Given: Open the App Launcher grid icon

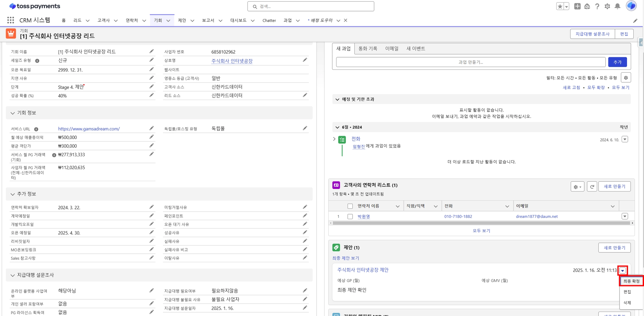Looking at the screenshot, I should point(10,20).
